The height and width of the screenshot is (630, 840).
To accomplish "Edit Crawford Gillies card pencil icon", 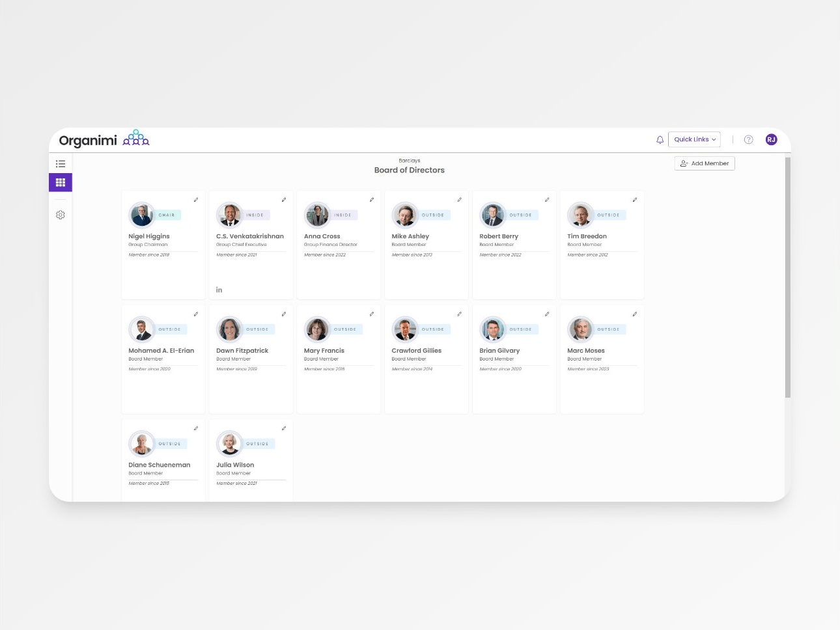I will (x=459, y=314).
